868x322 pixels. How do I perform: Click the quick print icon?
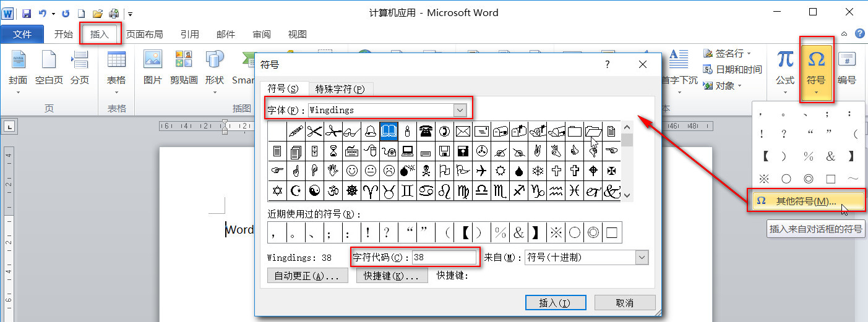coord(114,13)
